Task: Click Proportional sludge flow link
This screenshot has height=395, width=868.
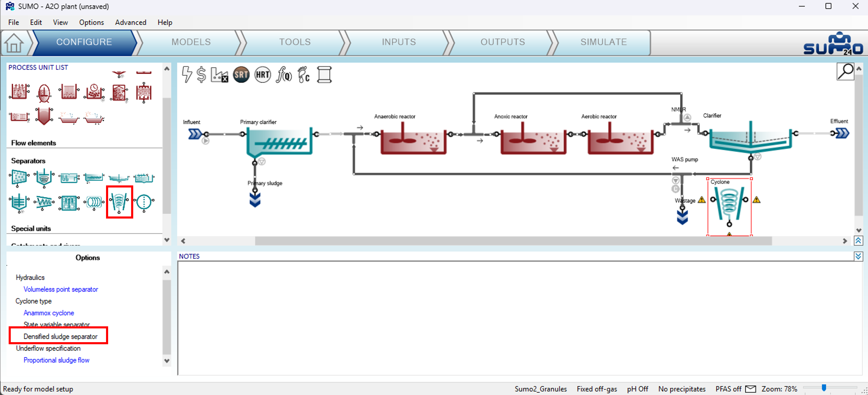Action: (x=56, y=360)
